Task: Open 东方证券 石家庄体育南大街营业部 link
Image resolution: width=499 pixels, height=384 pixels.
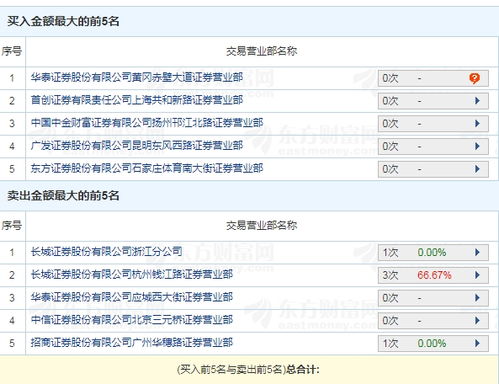Action: coord(147,168)
